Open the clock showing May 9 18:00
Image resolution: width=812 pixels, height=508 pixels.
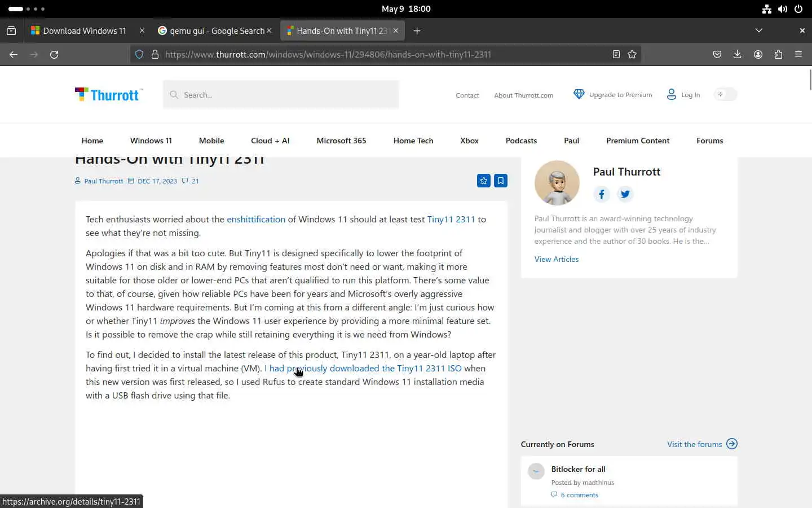pyautogui.click(x=406, y=9)
